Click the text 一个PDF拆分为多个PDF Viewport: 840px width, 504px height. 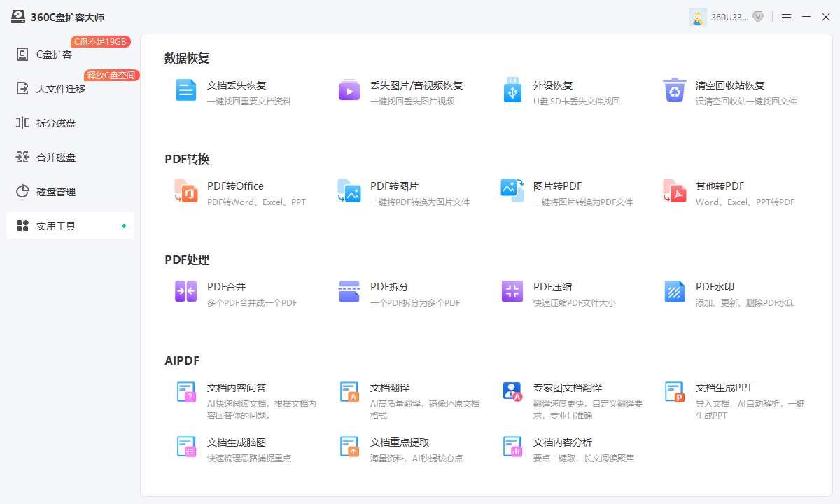[x=415, y=303]
